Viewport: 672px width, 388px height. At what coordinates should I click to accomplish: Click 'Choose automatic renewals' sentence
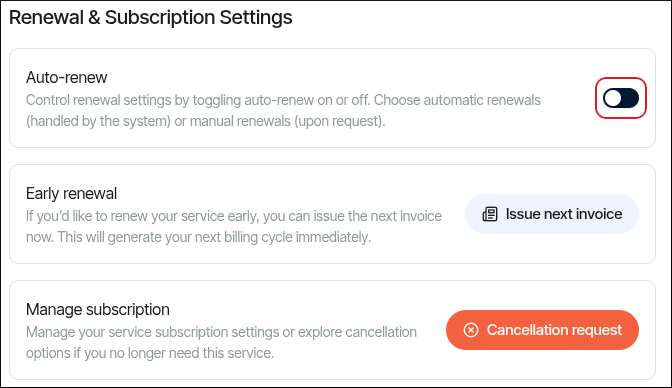457,100
